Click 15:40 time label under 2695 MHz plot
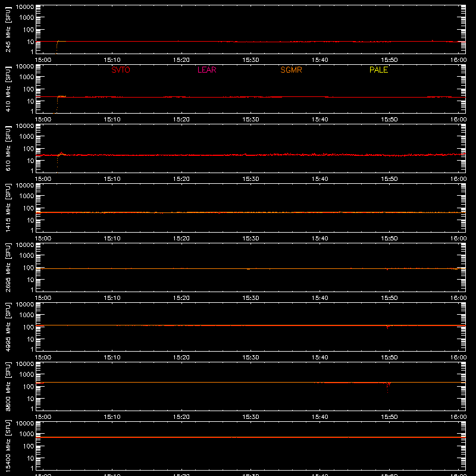Viewport: 476px width, 476px height. pos(320,298)
